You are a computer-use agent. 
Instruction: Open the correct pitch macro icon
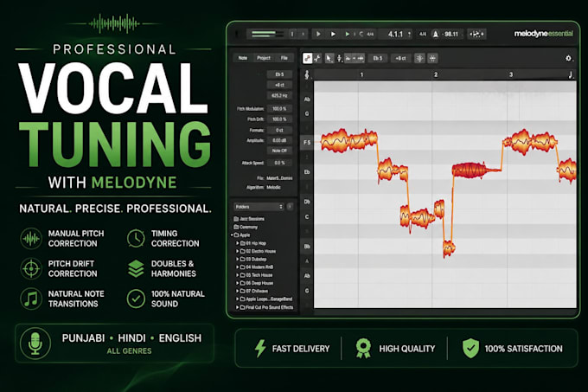click(419, 58)
